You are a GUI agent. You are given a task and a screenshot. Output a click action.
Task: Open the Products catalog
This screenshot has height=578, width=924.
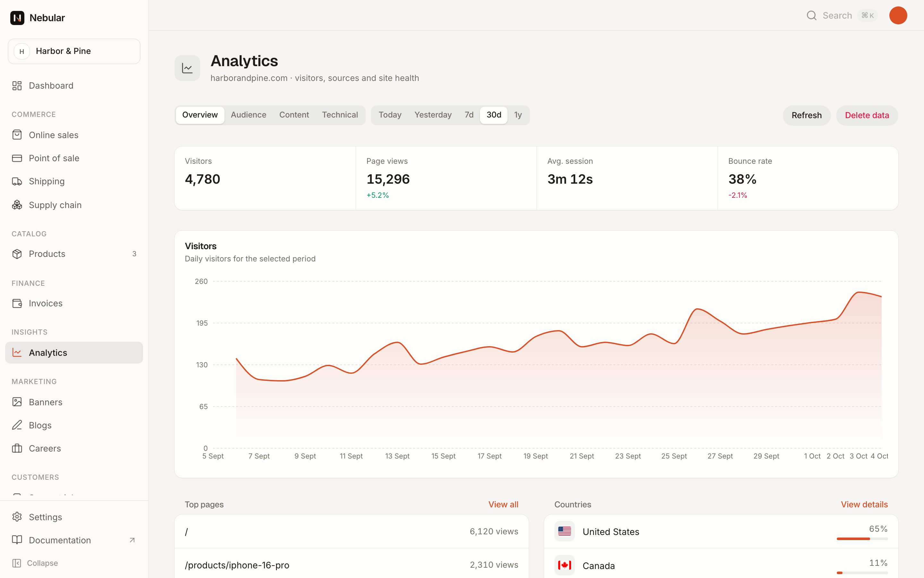pos(74,254)
